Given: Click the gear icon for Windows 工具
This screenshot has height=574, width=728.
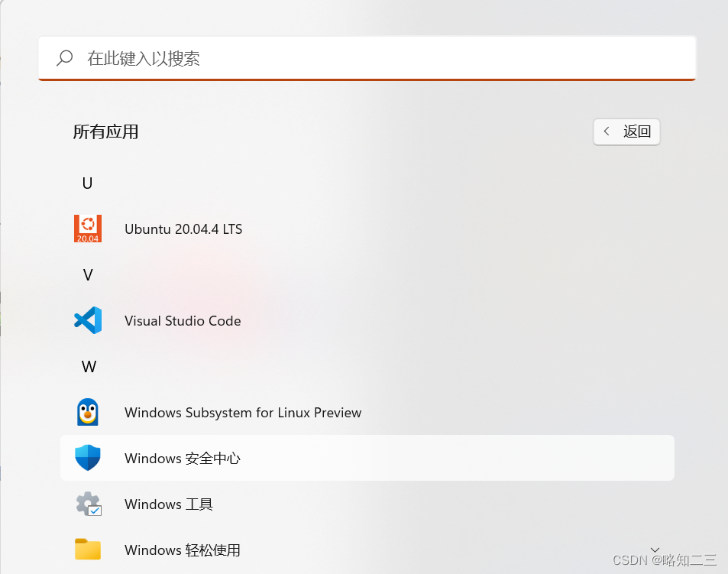Looking at the screenshot, I should [89, 504].
